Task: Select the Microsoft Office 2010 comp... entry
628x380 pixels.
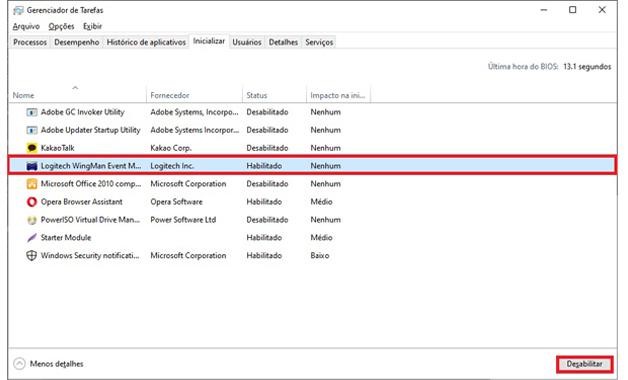Action: point(312,184)
